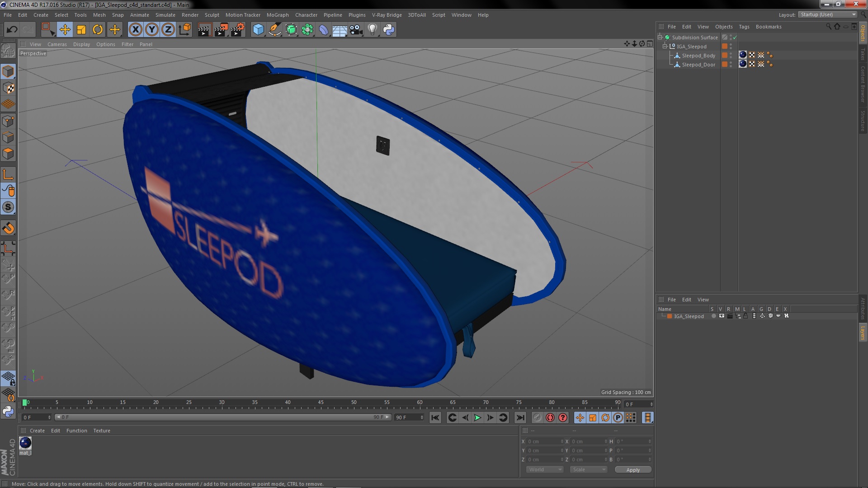This screenshot has width=868, height=488.
Task: Open the Layout Startup (User) dropdown
Action: click(x=827, y=15)
